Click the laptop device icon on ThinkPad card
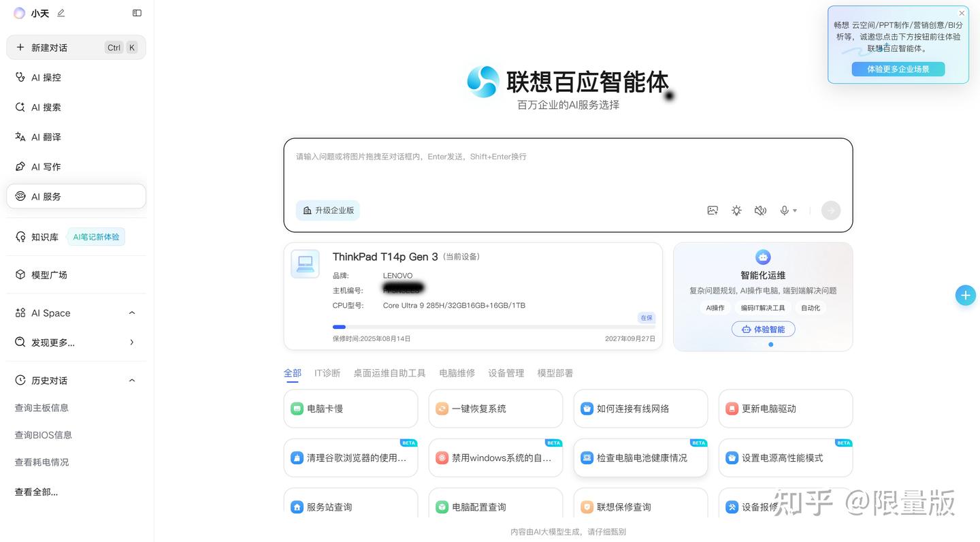 (305, 264)
